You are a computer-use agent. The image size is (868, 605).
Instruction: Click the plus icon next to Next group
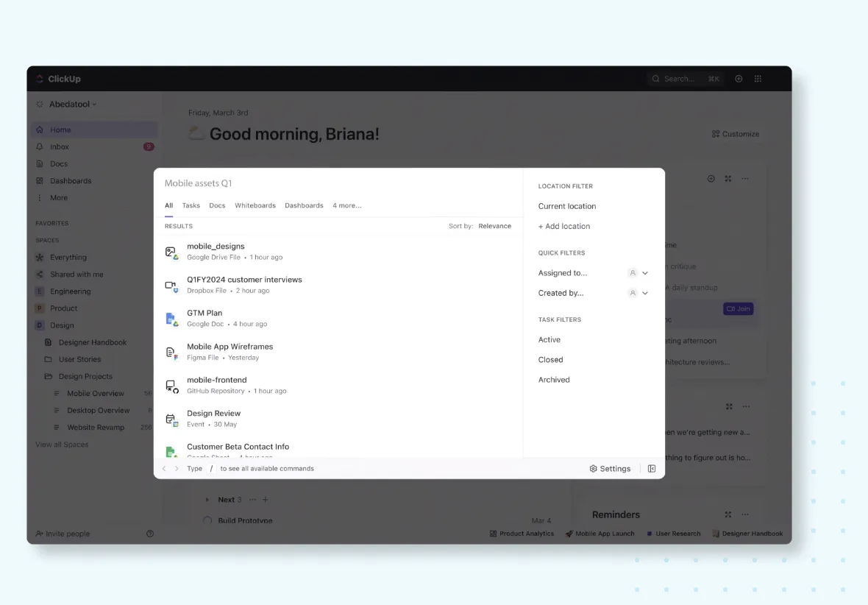click(x=265, y=500)
